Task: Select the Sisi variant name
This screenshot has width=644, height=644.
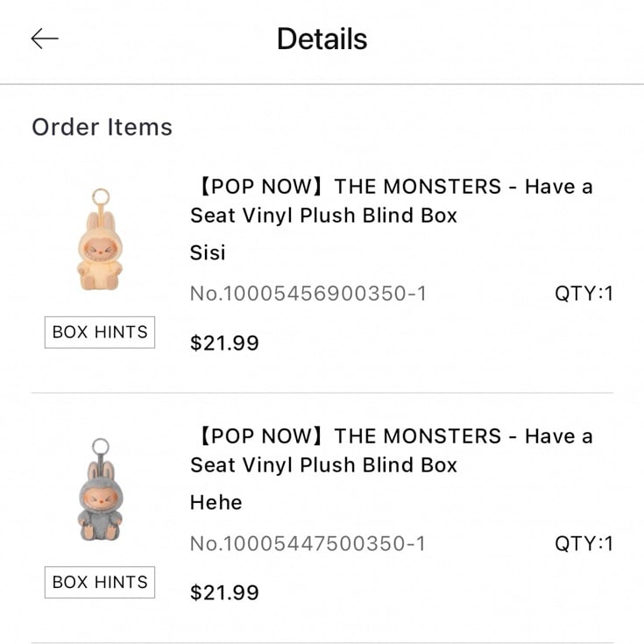Action: click(x=208, y=252)
